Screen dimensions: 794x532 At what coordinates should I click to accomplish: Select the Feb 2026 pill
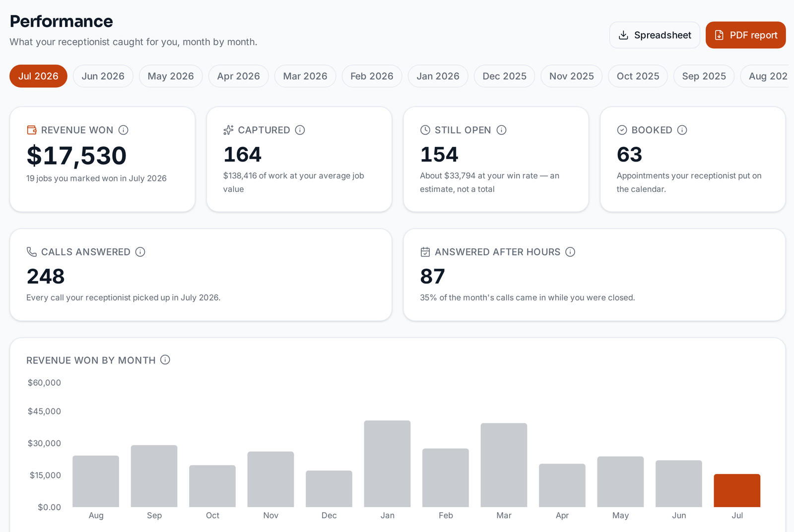click(372, 76)
